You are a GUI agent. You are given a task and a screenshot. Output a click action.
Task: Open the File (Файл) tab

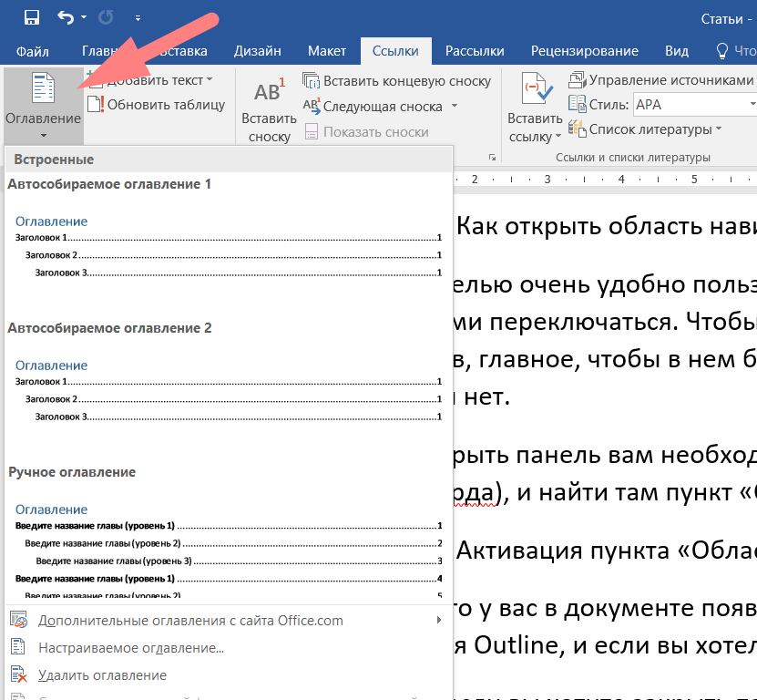click(x=32, y=51)
